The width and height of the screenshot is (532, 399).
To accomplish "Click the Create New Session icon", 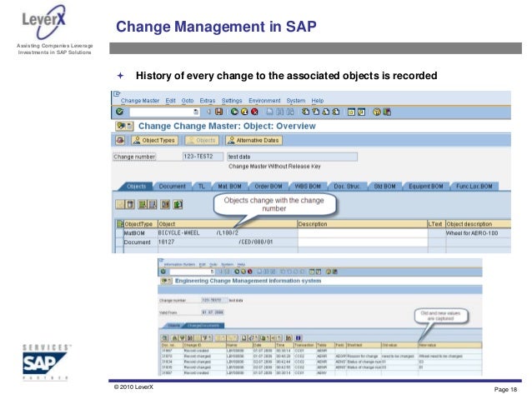I will pos(352,112).
